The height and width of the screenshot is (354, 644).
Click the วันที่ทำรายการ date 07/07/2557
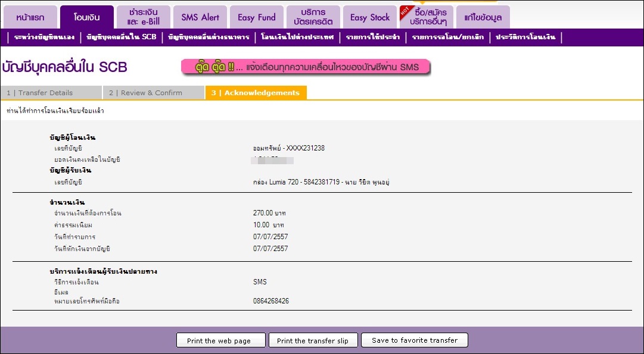point(270,237)
